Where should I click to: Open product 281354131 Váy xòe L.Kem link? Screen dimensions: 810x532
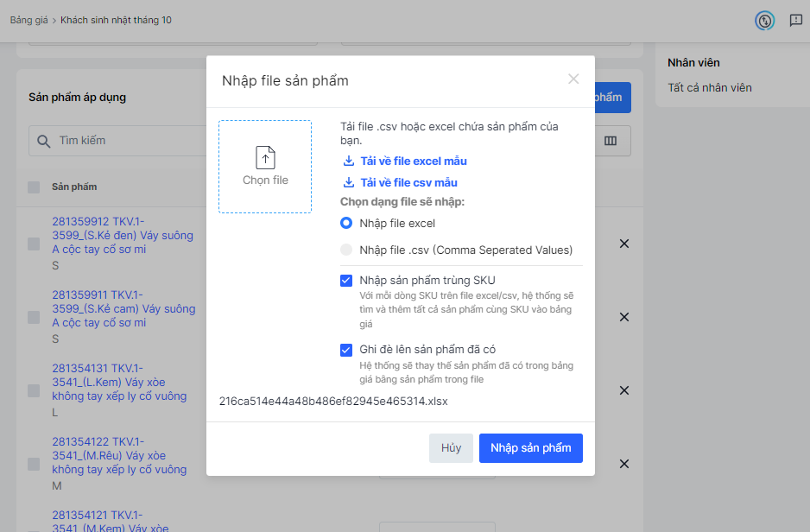click(119, 383)
